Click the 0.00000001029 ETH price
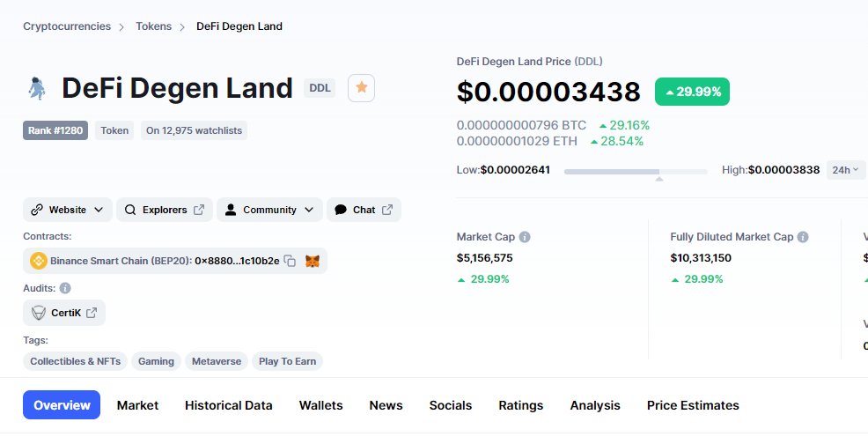The image size is (868, 444). [517, 141]
